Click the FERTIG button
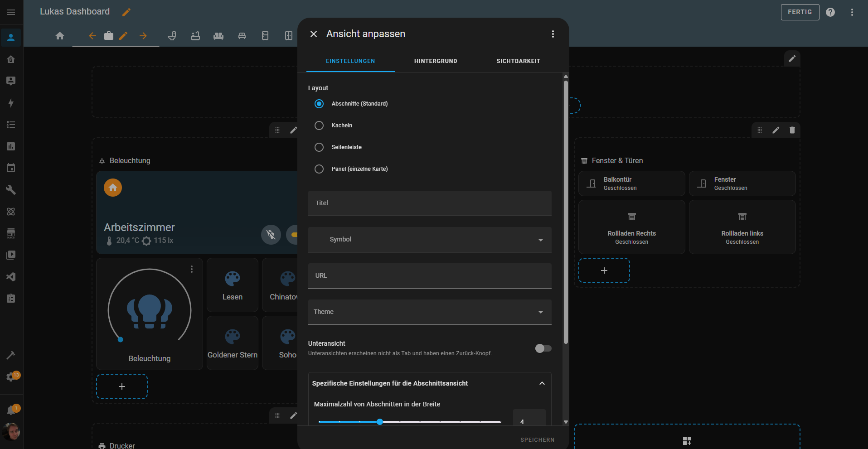Viewport: 868px width, 449px height. click(x=800, y=12)
